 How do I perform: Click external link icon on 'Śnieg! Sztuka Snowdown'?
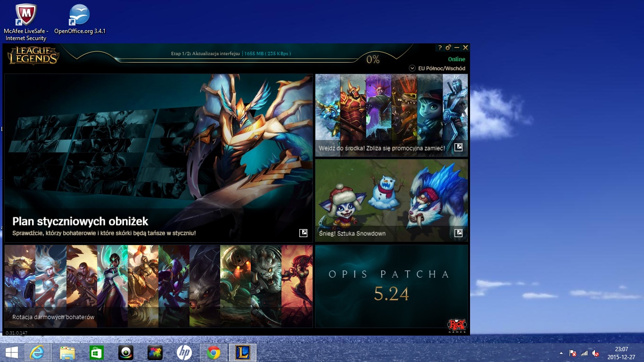coord(458,233)
